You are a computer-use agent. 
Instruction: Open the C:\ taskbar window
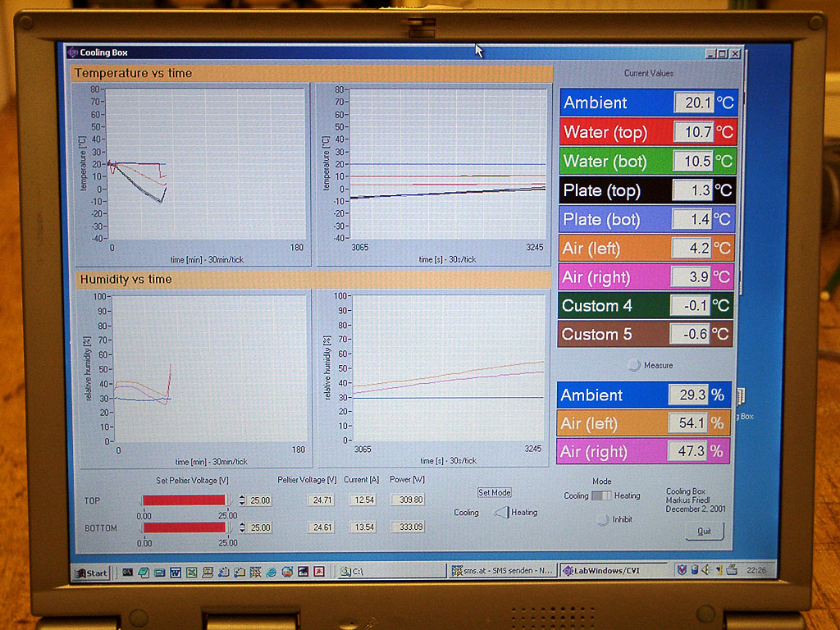pyautogui.click(x=390, y=571)
